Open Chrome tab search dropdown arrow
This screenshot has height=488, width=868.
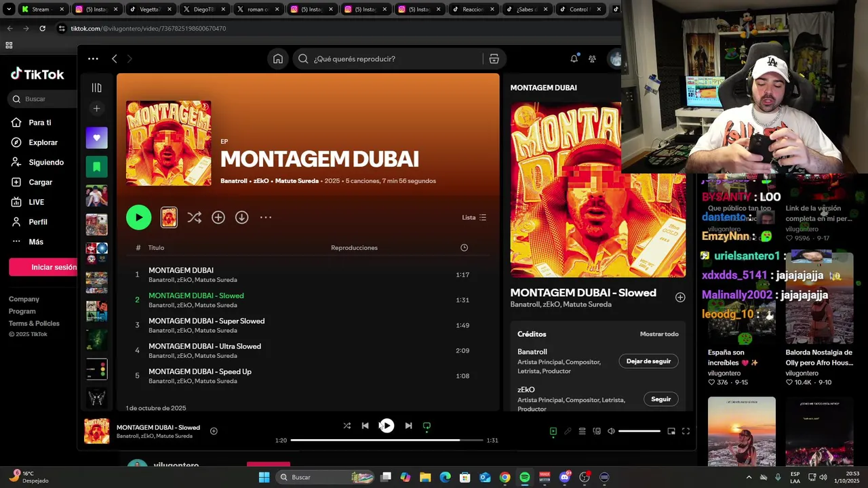(x=9, y=9)
